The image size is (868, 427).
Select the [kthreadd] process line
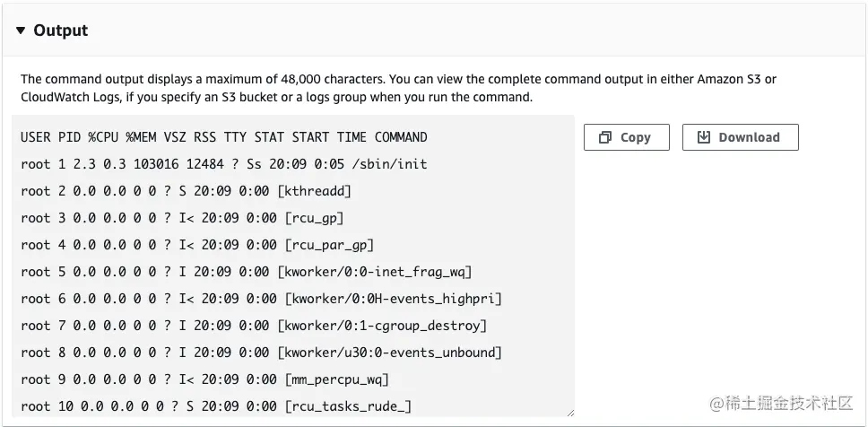coord(187,191)
